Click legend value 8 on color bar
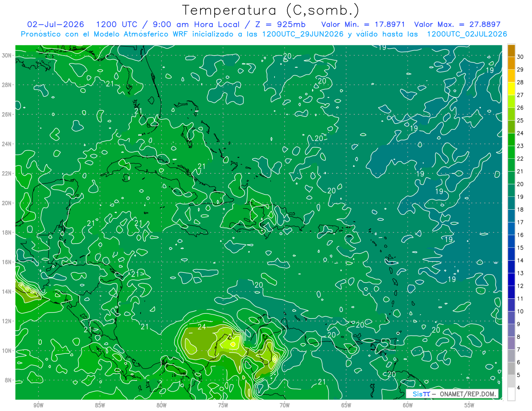532x411 pixels. pos(520,337)
